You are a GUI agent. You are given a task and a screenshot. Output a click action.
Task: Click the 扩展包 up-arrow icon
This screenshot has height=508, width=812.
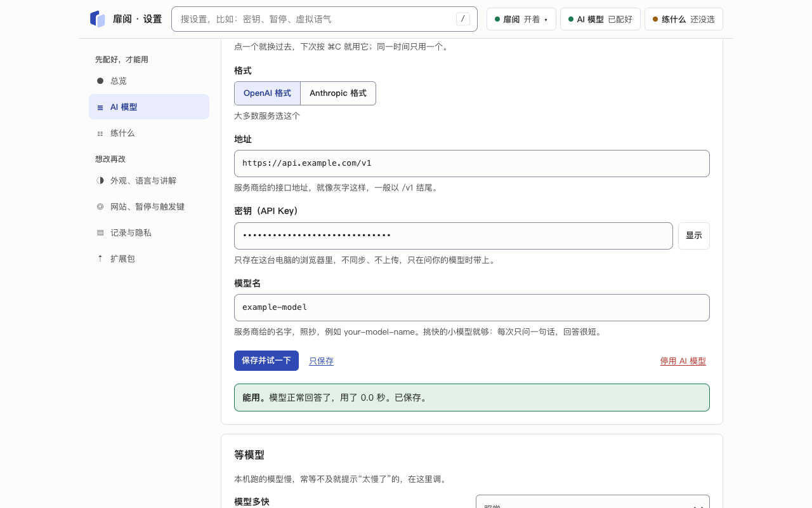(x=100, y=258)
